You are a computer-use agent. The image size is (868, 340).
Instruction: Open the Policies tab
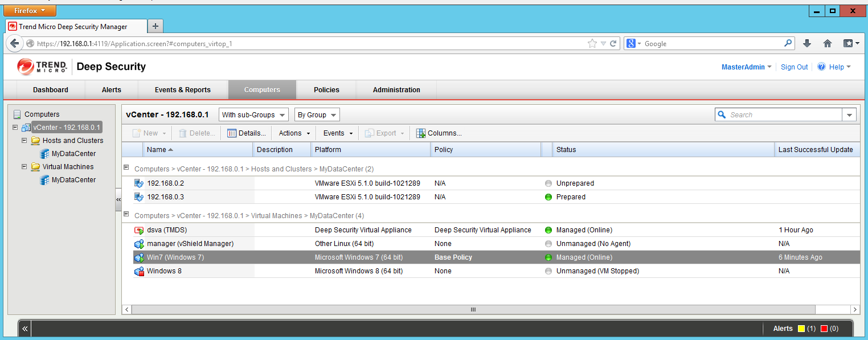tap(326, 90)
